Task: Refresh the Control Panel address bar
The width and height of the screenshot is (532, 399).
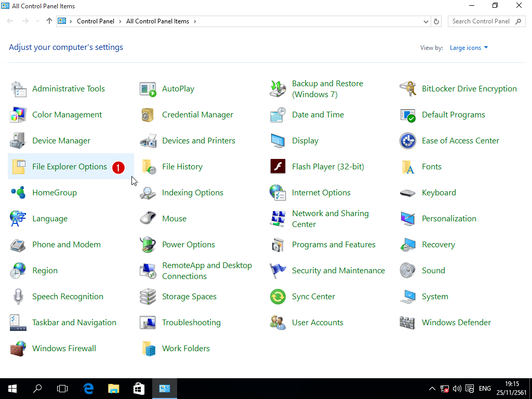Action: click(437, 22)
